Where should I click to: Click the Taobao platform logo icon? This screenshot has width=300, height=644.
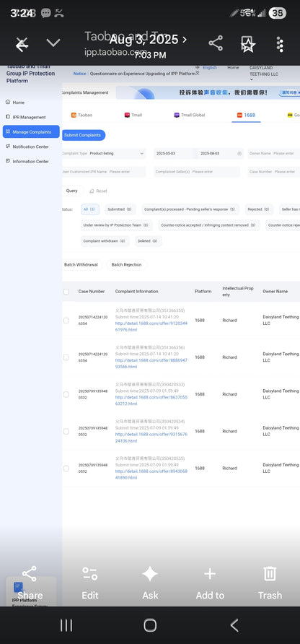coord(74,115)
